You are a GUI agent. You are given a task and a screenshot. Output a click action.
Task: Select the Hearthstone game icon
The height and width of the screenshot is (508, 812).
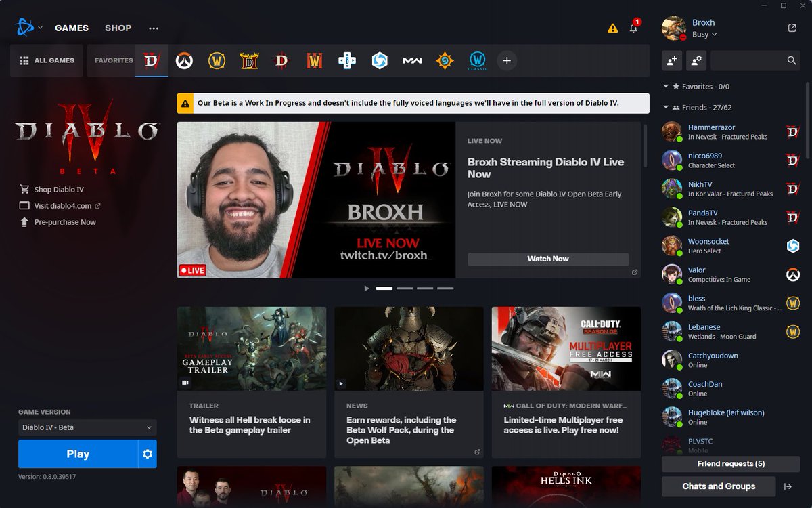(x=445, y=61)
